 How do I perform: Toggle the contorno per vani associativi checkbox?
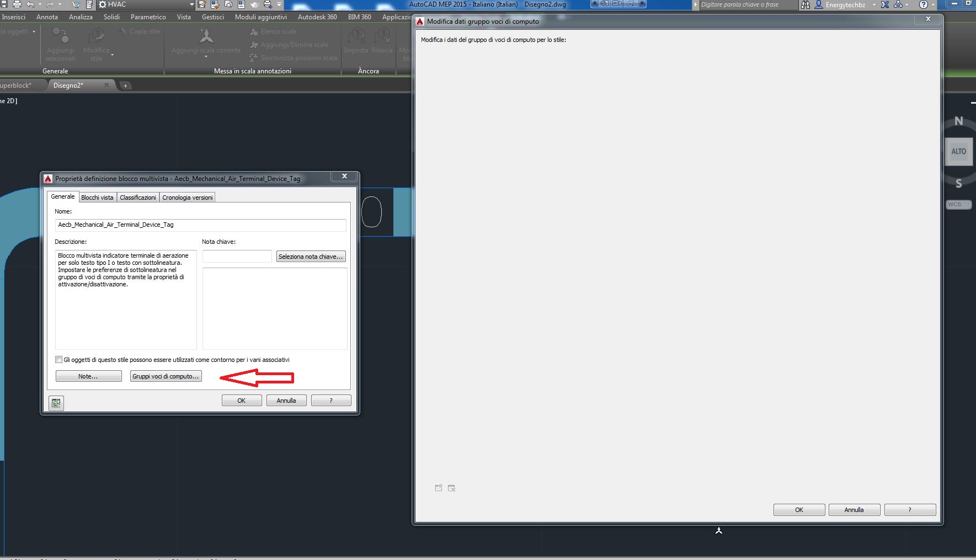pos(59,360)
